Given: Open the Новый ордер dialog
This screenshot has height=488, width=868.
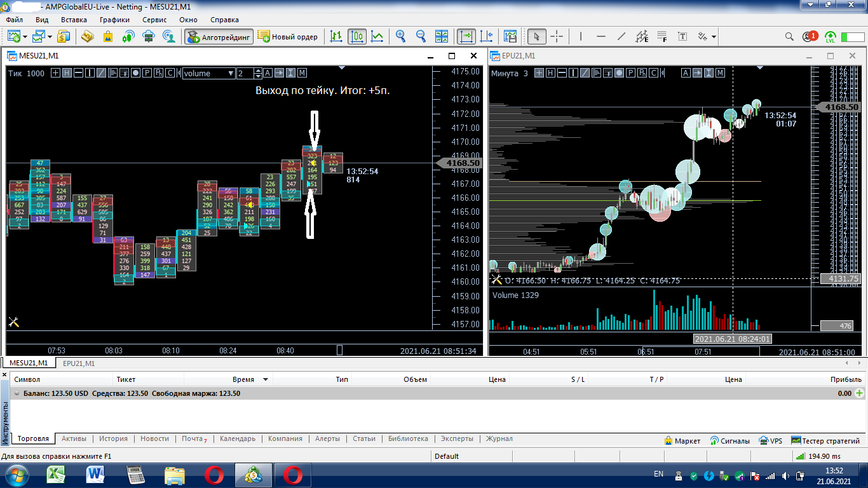Looking at the screenshot, I should (287, 36).
